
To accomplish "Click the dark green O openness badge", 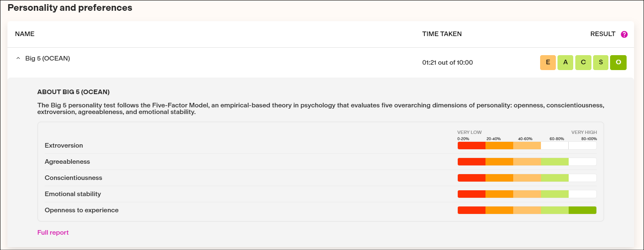I will pos(618,63).
